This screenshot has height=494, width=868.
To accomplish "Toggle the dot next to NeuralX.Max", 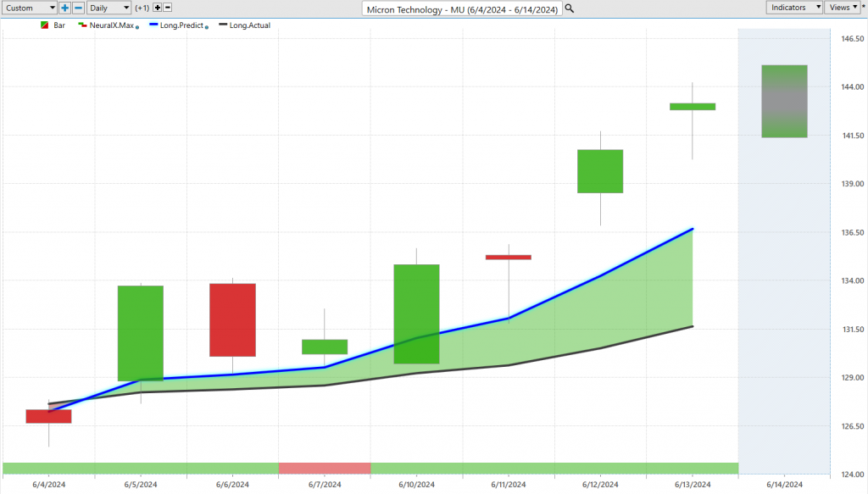I will point(137,27).
